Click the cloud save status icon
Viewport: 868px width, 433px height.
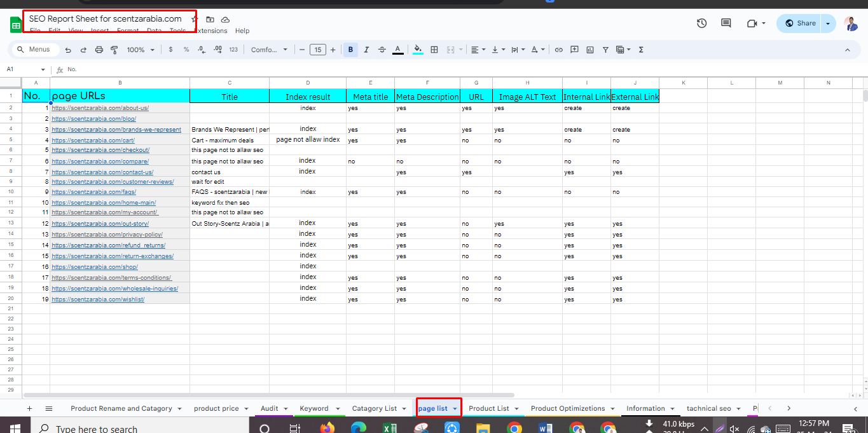pos(225,20)
